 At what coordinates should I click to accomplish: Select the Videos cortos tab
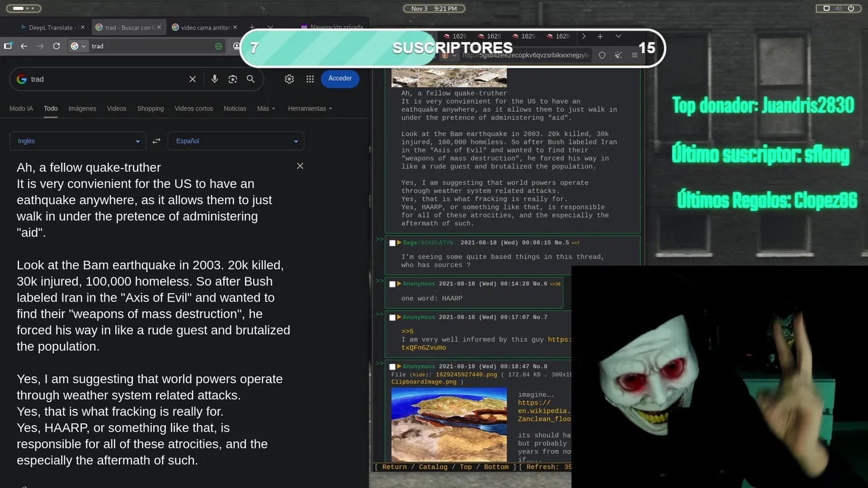click(x=194, y=108)
